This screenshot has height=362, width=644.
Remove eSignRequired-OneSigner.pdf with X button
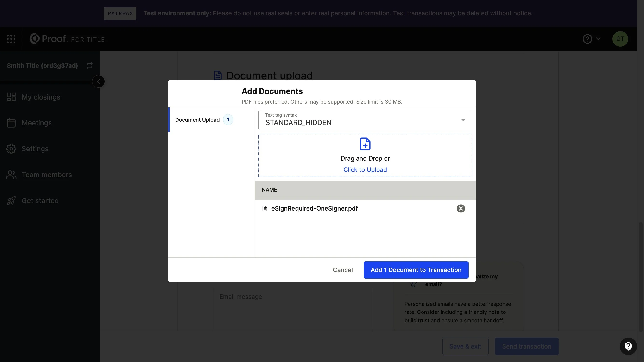[x=461, y=209]
